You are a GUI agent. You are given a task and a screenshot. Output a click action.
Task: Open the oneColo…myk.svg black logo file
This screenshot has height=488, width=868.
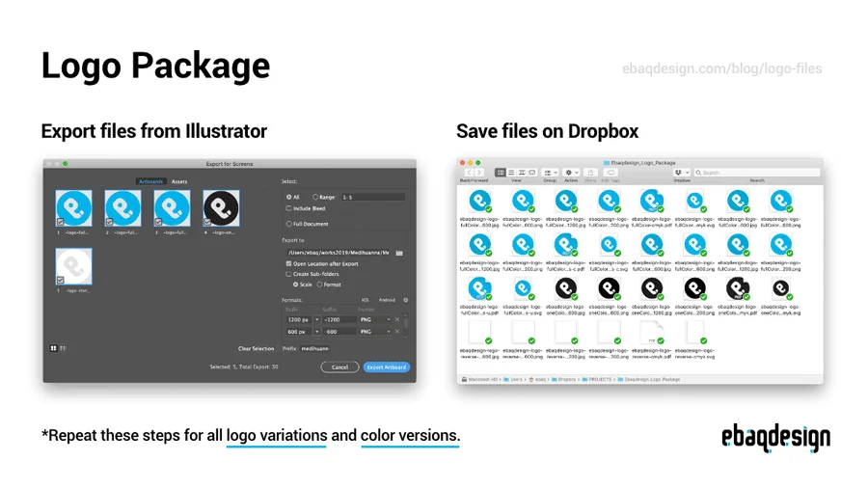click(x=780, y=288)
